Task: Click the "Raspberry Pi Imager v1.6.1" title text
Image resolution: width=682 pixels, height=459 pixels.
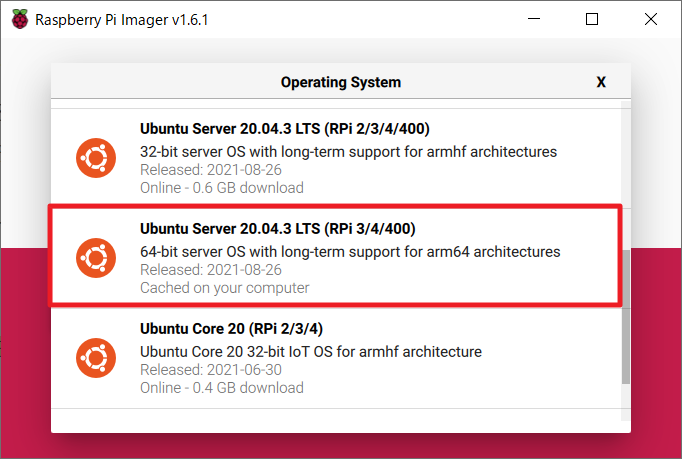Action: click(x=123, y=19)
